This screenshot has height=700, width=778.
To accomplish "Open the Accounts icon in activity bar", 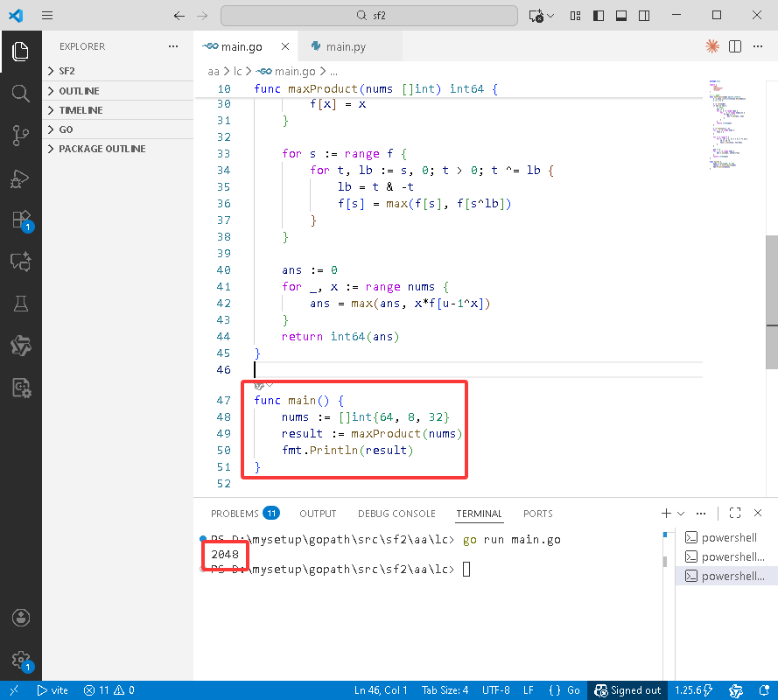I will point(20,618).
